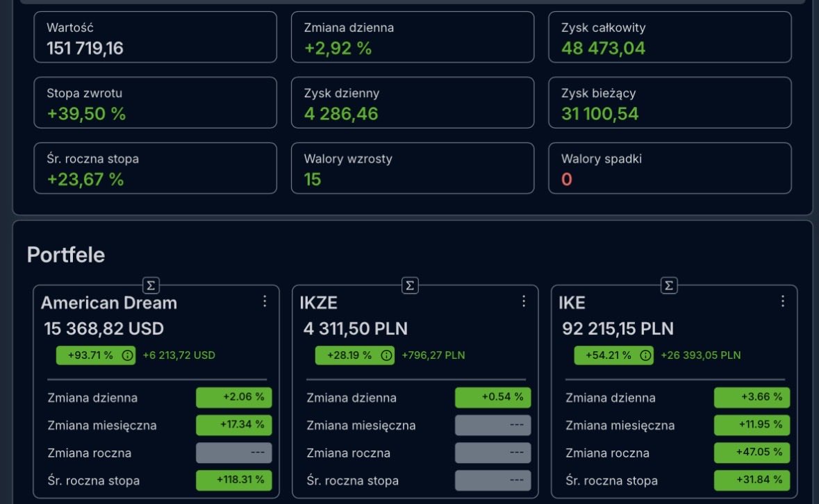The width and height of the screenshot is (819, 504).
Task: Click the Walory wzrosty tile showing 15
Action: [x=413, y=168]
